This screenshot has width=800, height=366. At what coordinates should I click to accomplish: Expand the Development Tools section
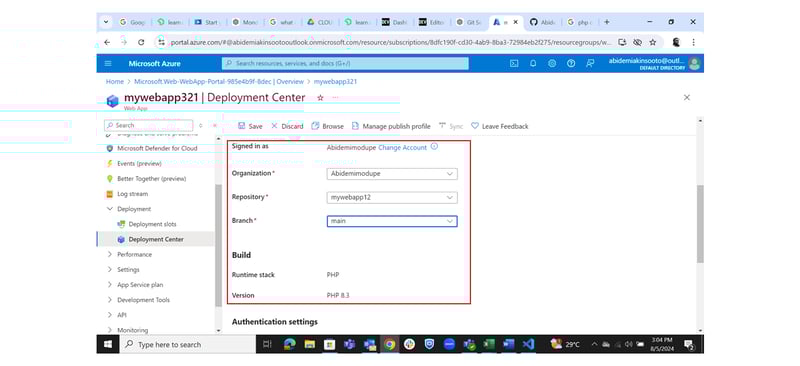(110, 300)
